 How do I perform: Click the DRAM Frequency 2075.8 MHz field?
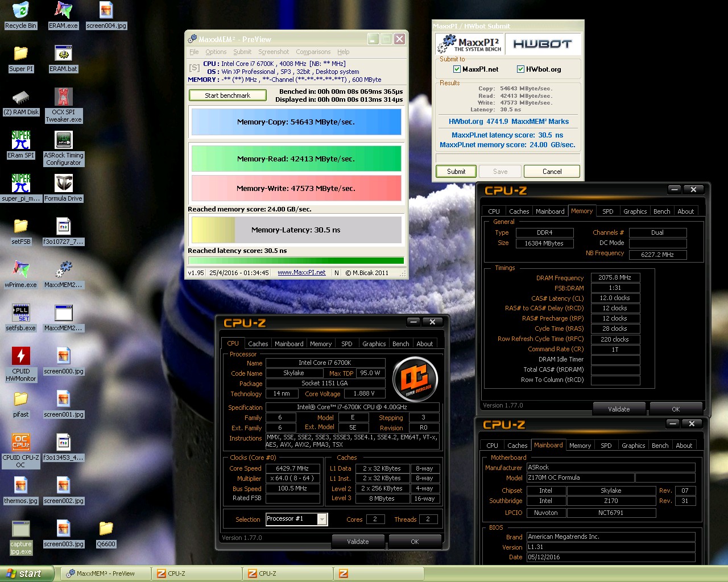pos(615,278)
